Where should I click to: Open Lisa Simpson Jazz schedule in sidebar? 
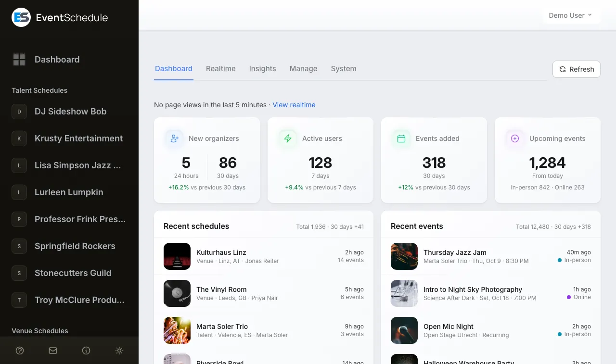(69, 165)
